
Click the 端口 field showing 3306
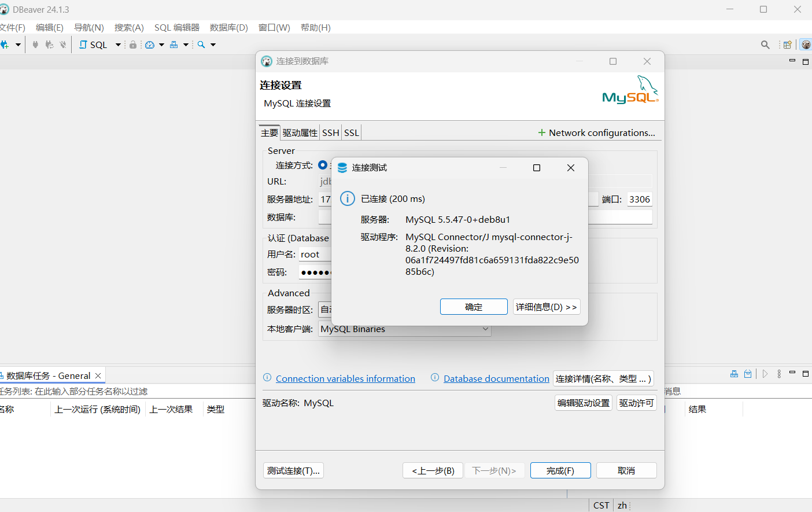click(640, 199)
